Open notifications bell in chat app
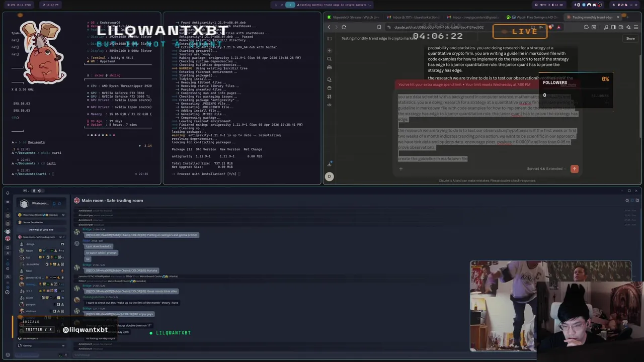Screen dimensions: 644x362 (8, 193)
